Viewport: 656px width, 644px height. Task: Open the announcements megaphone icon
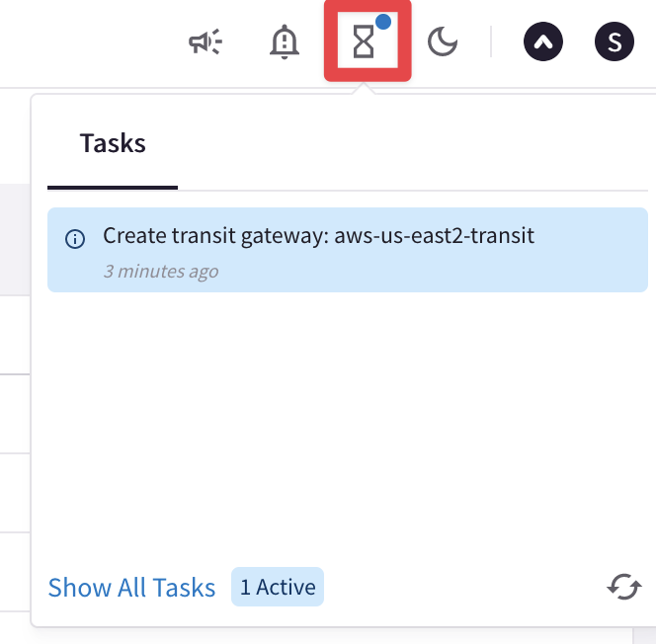pyautogui.click(x=205, y=42)
